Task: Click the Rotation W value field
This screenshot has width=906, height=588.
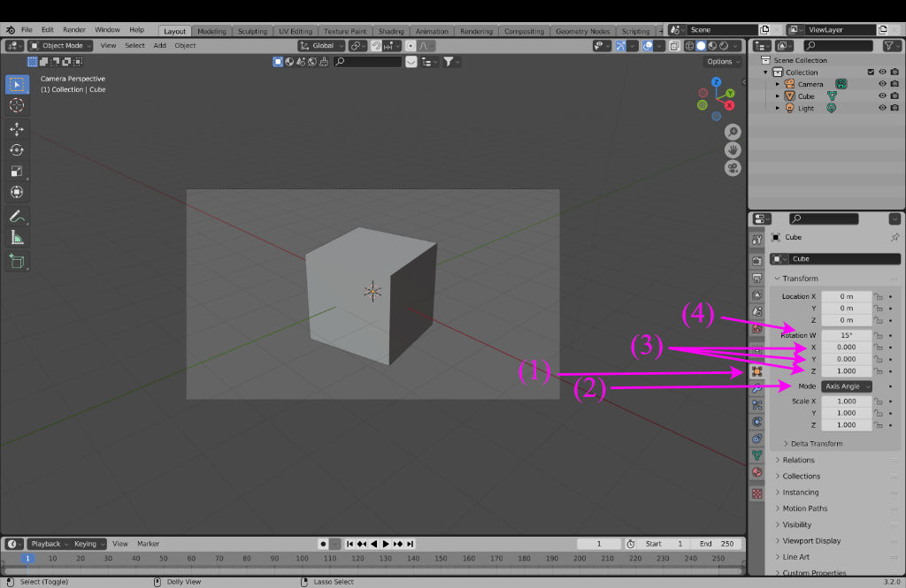Action: point(846,336)
